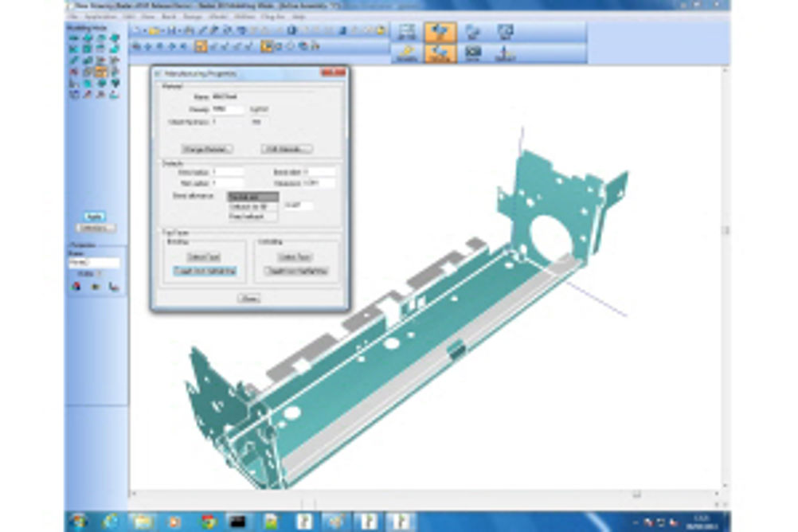Click the circular hole in the bracket end plate
Screen dimensions: 798x532
coord(551,239)
